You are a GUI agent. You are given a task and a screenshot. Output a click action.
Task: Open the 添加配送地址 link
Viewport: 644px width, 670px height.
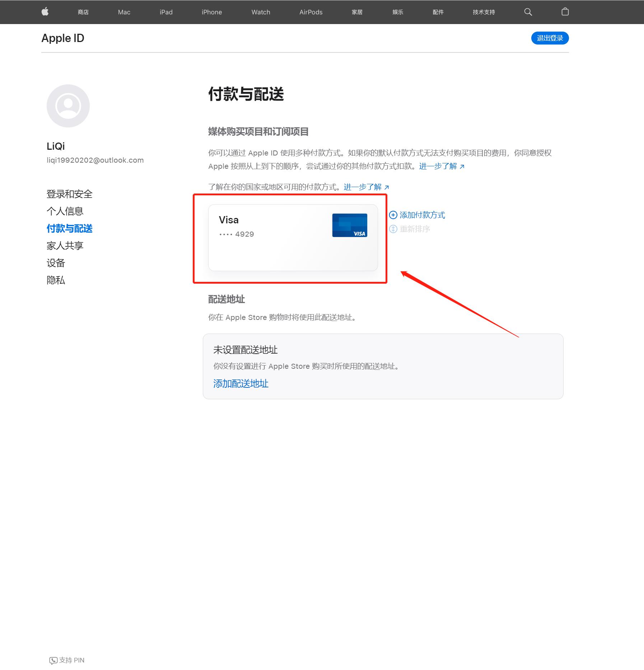241,383
